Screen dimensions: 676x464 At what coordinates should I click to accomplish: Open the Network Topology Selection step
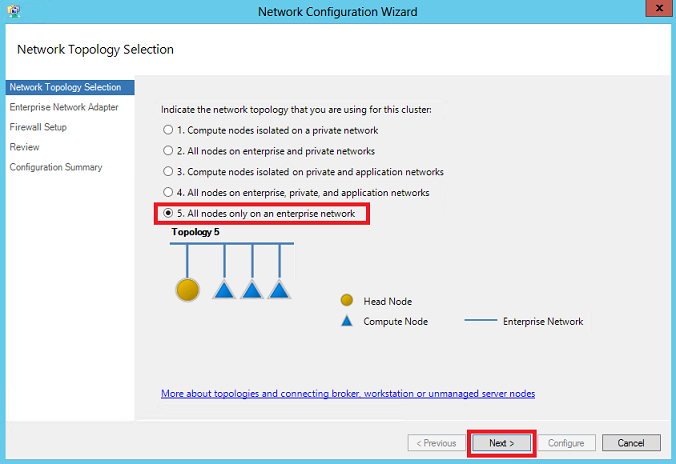(x=70, y=87)
